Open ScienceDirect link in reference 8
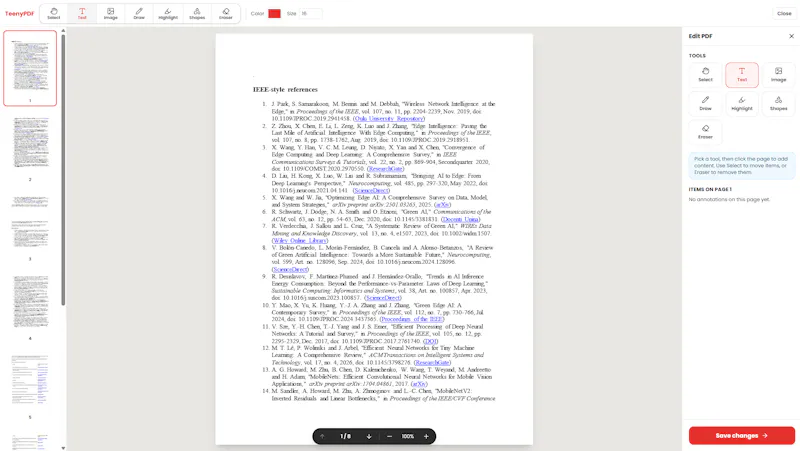 pyautogui.click(x=290, y=269)
